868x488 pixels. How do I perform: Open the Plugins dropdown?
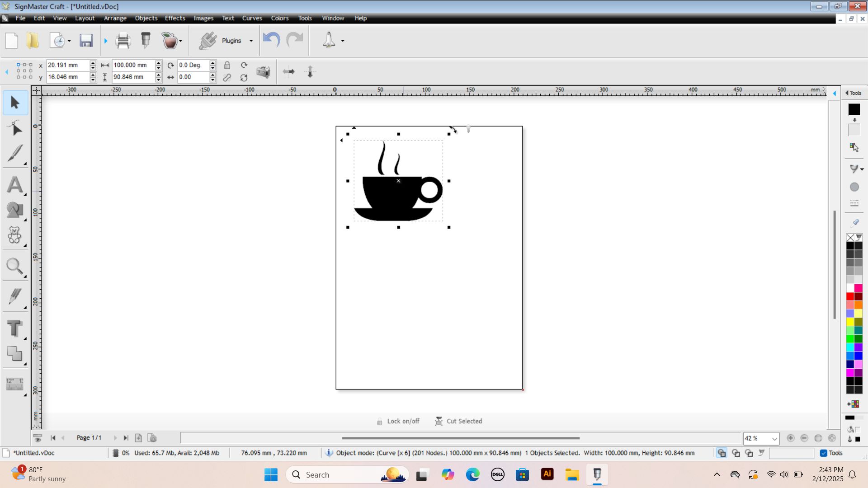251,41
